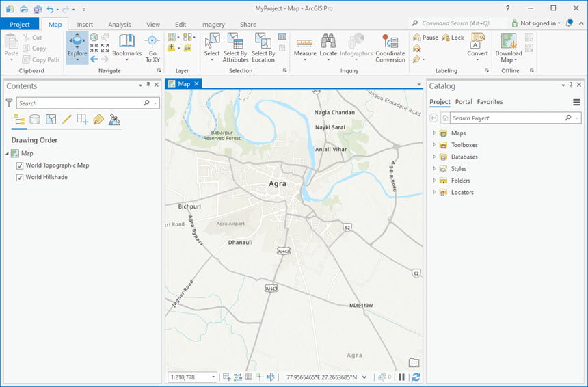Open the Project backstage tab
Screen dimensions: 588x387
click(x=20, y=24)
